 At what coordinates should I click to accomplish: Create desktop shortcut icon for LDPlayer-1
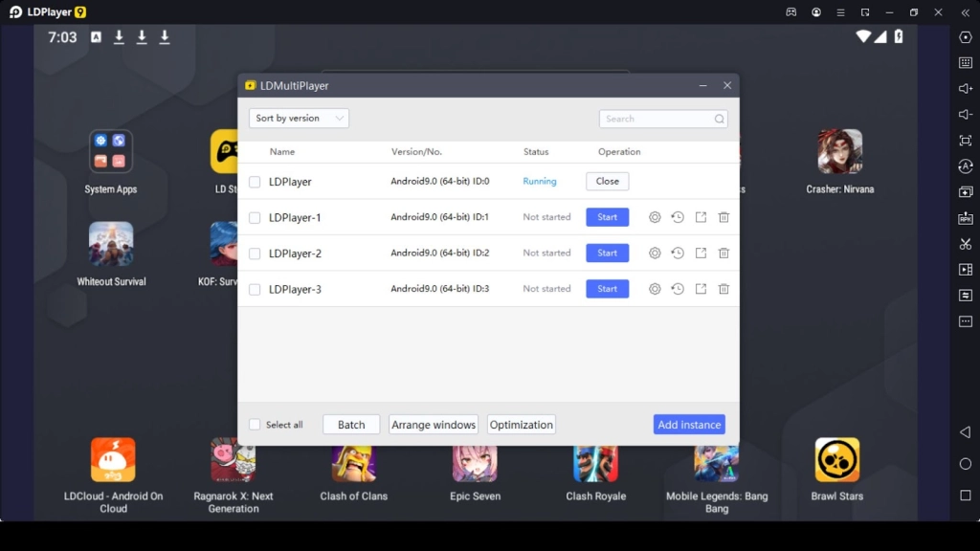click(x=701, y=217)
